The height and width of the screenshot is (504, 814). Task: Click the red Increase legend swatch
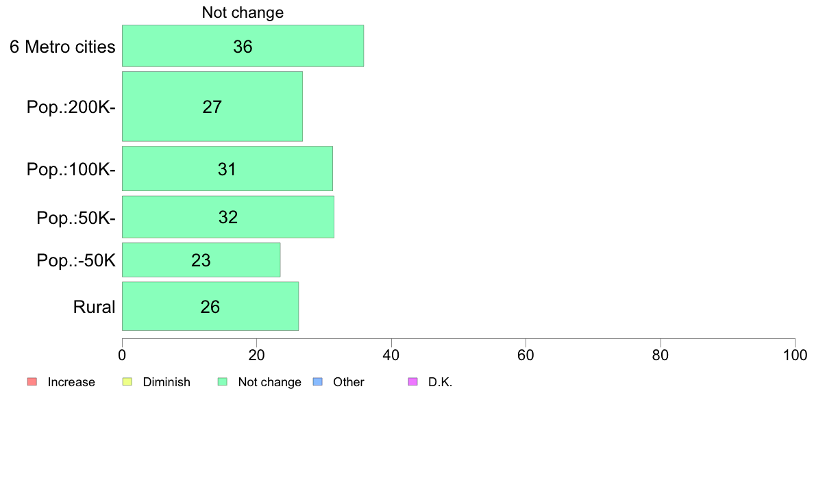[32, 381]
